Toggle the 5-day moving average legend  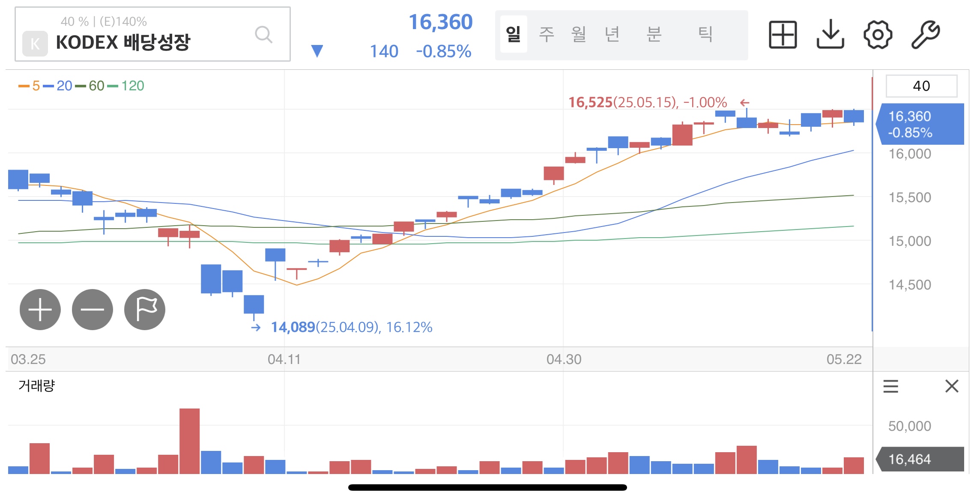click(30, 86)
